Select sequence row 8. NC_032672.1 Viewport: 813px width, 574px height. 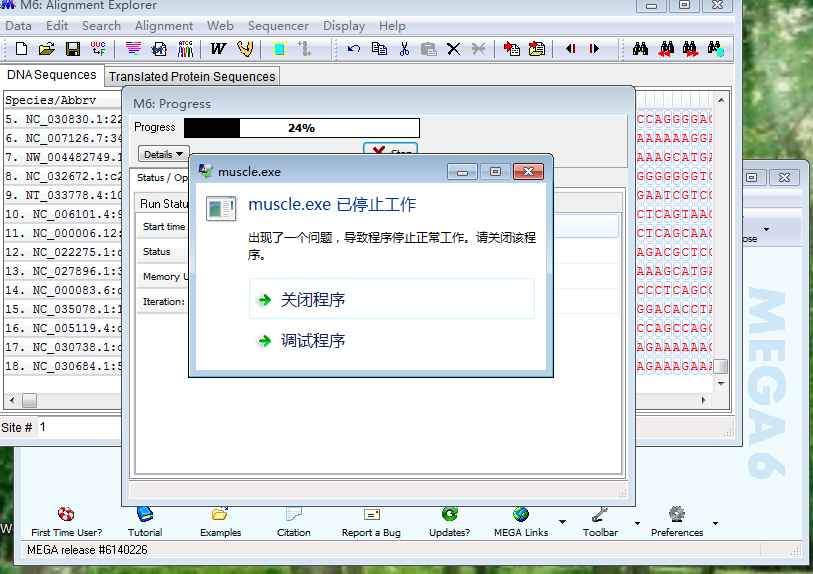[63, 176]
